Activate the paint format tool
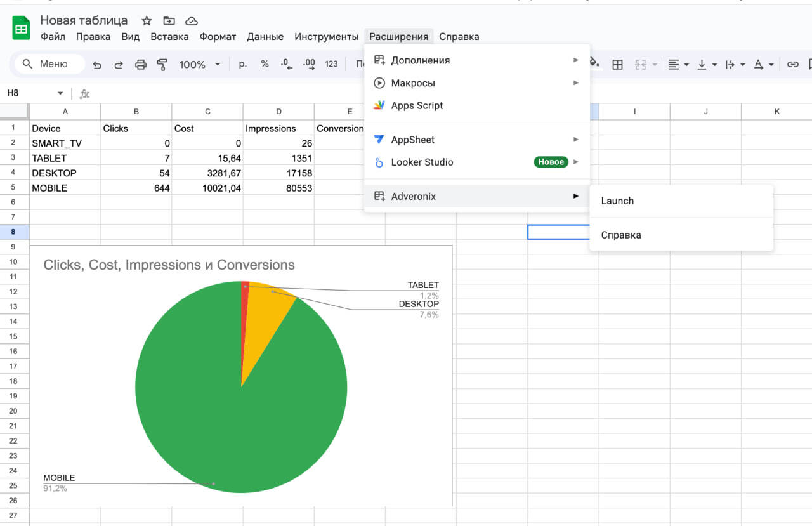This screenshot has width=812, height=526. 162,65
